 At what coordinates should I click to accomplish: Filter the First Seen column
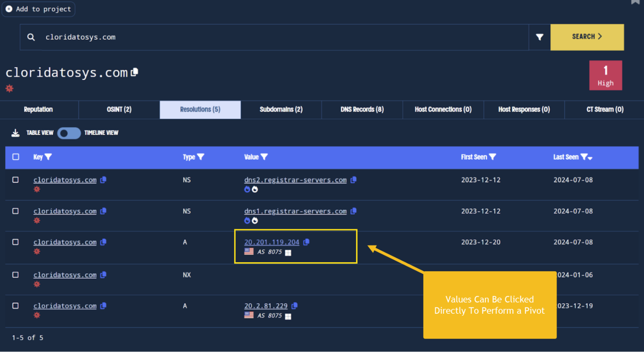[x=492, y=157]
